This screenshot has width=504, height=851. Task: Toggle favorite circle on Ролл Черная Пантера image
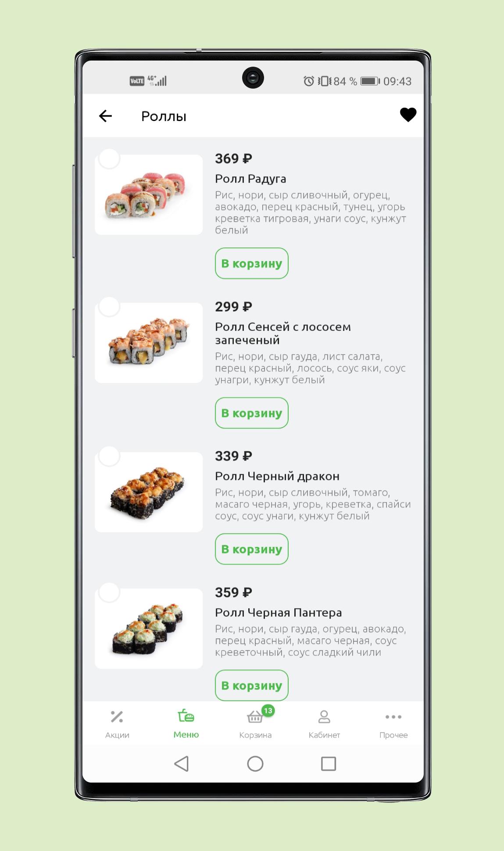tap(109, 593)
